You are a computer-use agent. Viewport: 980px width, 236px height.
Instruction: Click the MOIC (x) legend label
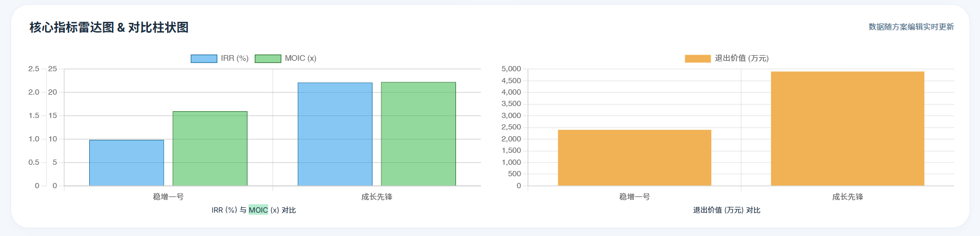click(300, 58)
